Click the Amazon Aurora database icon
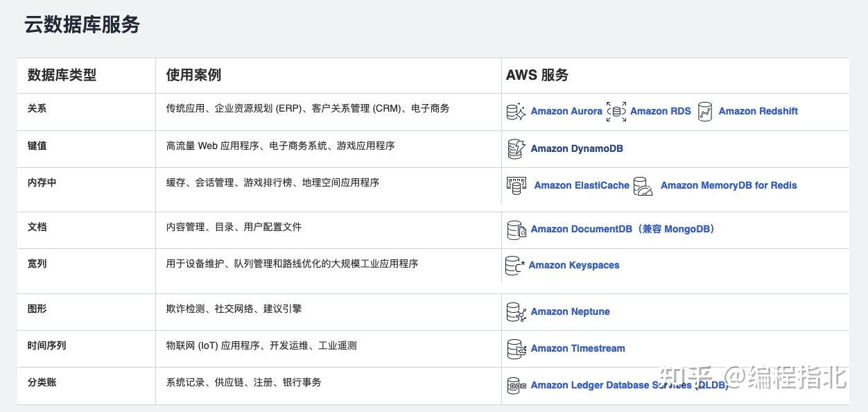Screen dimensions: 868x412 (x=516, y=112)
